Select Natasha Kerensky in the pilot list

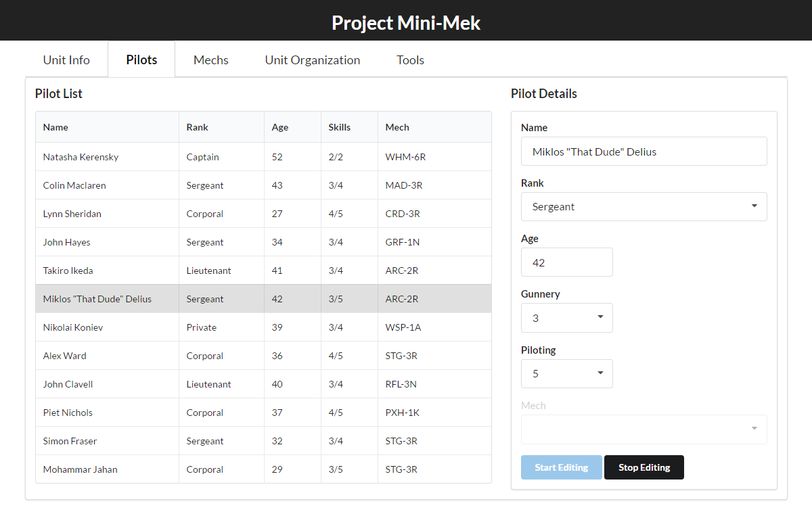[x=264, y=157]
